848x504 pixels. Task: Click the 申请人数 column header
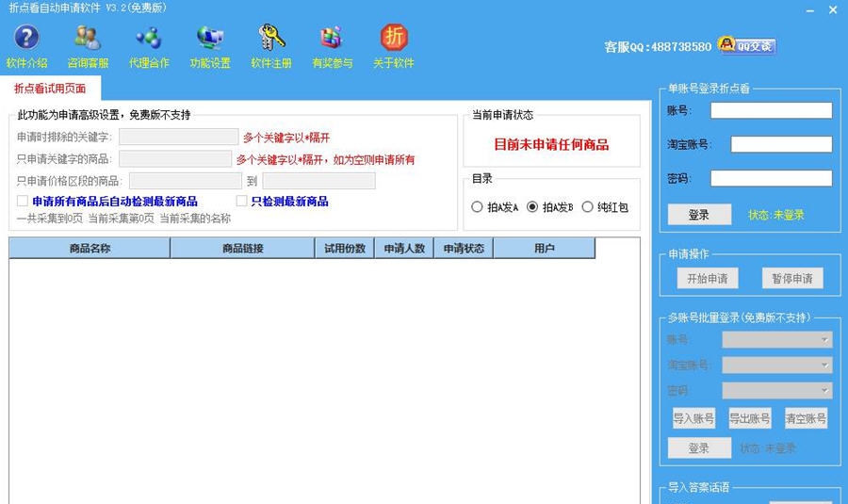click(404, 248)
